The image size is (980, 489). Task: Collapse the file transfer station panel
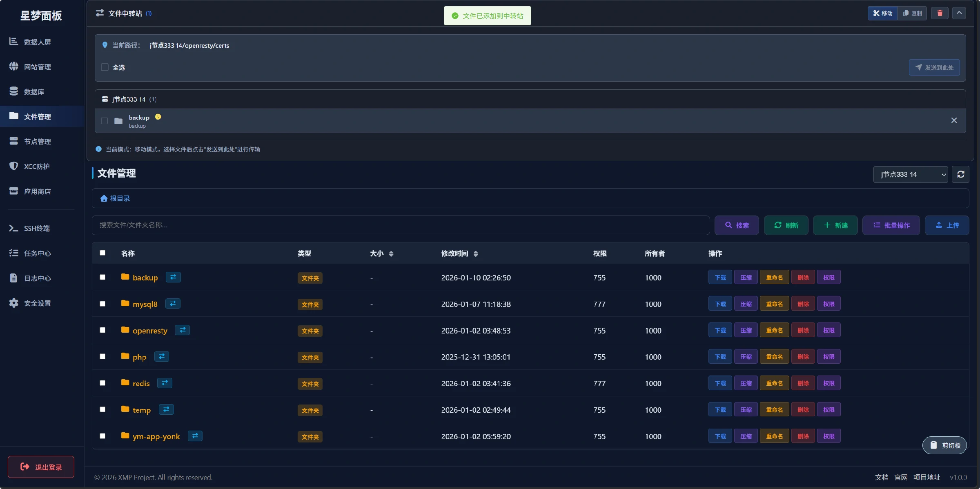pos(959,13)
